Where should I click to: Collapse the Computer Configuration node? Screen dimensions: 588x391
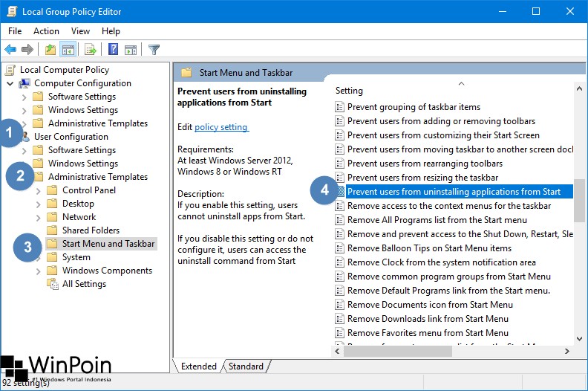coord(10,83)
